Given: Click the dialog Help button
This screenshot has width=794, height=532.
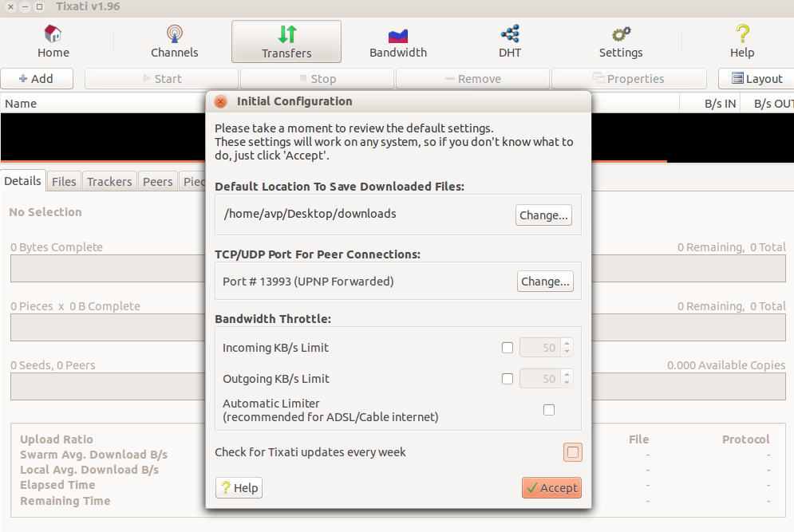Looking at the screenshot, I should (239, 488).
